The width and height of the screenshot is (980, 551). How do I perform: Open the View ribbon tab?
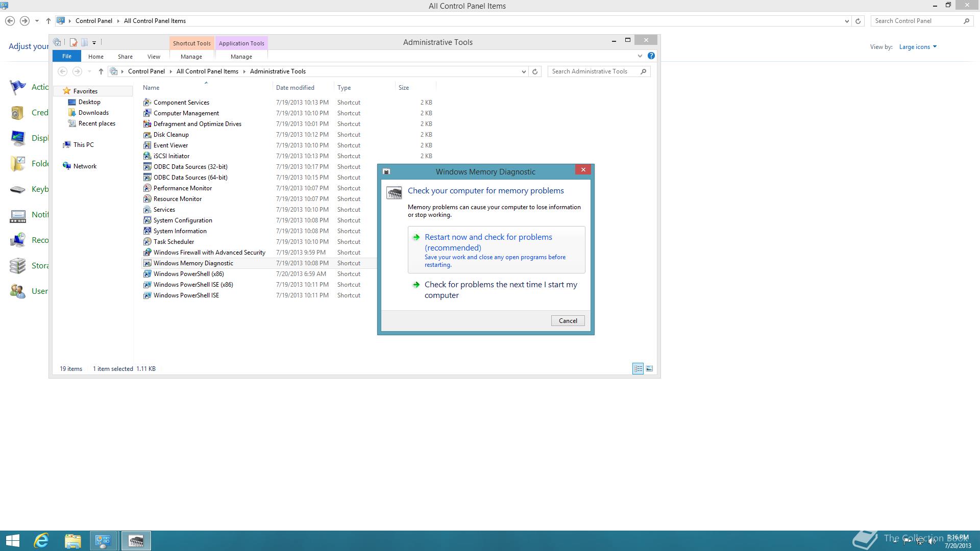click(154, 57)
